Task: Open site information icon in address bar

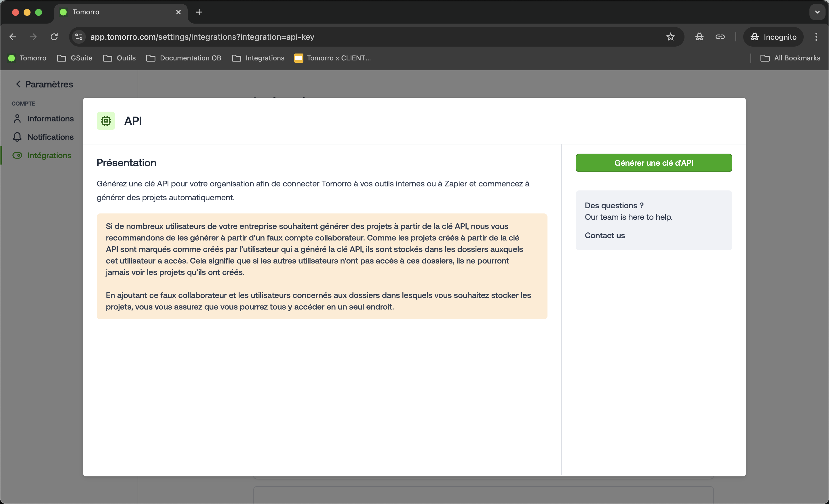Action: [79, 37]
